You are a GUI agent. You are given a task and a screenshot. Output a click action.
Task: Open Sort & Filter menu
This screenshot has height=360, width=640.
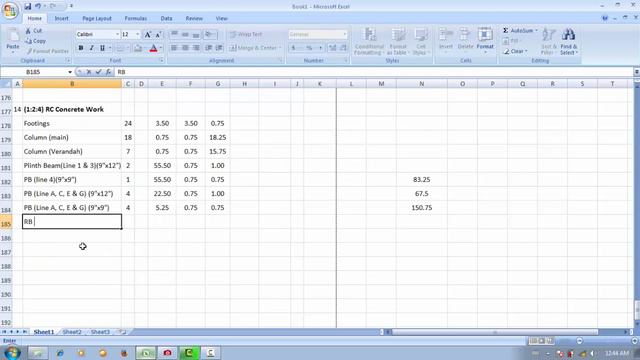click(x=549, y=41)
